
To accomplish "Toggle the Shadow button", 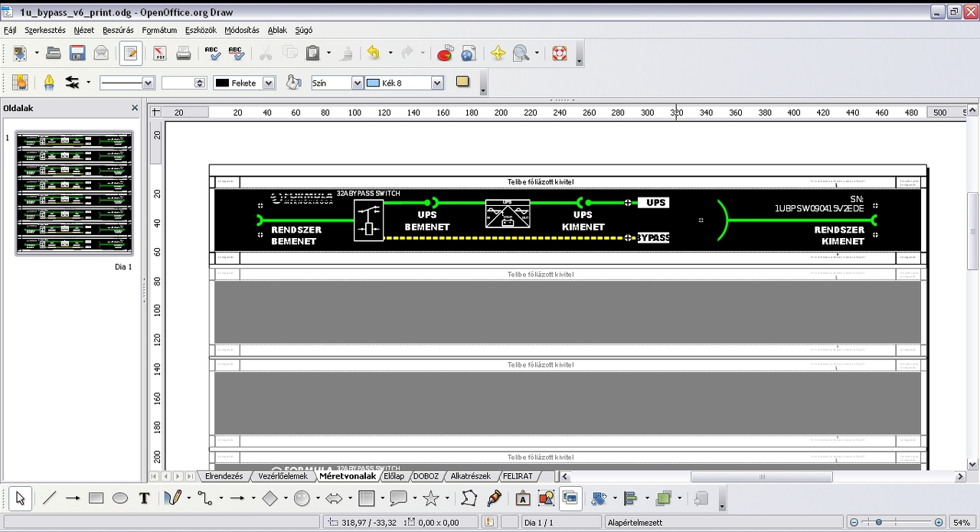I will coord(462,82).
